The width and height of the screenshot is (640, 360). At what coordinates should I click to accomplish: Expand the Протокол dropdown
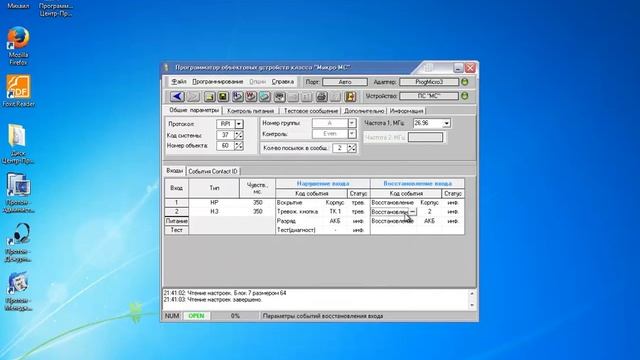[239, 124]
